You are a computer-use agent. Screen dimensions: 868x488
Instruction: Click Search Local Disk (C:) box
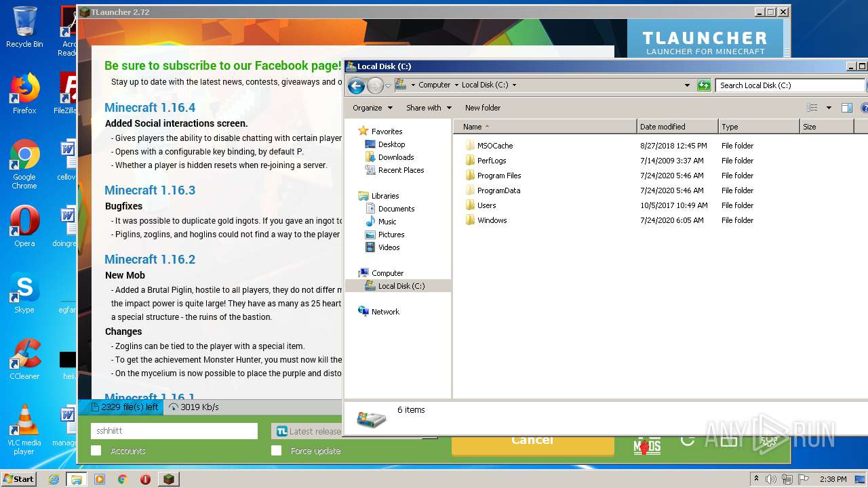coord(789,85)
